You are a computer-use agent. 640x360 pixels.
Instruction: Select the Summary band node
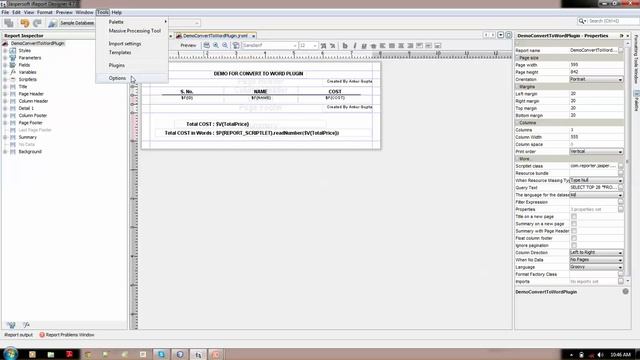pos(27,137)
